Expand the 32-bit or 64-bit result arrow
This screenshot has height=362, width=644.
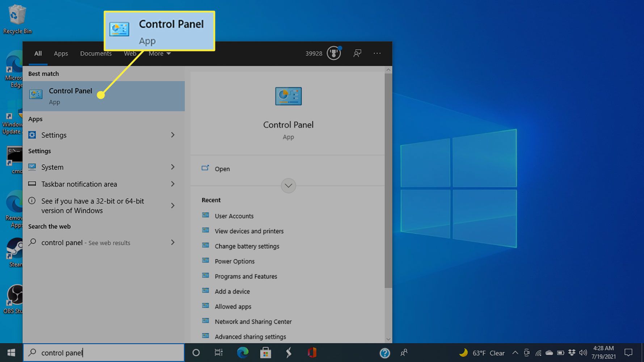pos(173,206)
